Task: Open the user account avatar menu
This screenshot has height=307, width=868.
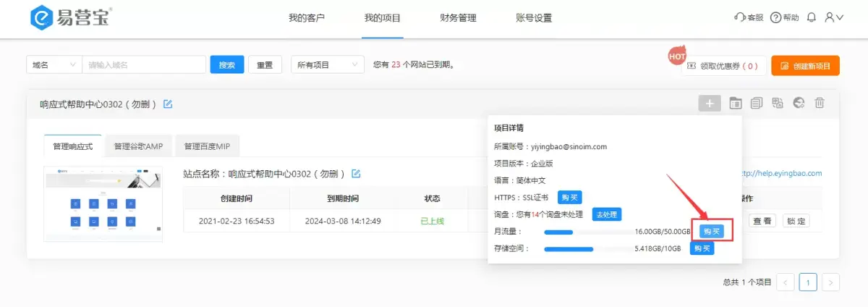Action: 834,17
